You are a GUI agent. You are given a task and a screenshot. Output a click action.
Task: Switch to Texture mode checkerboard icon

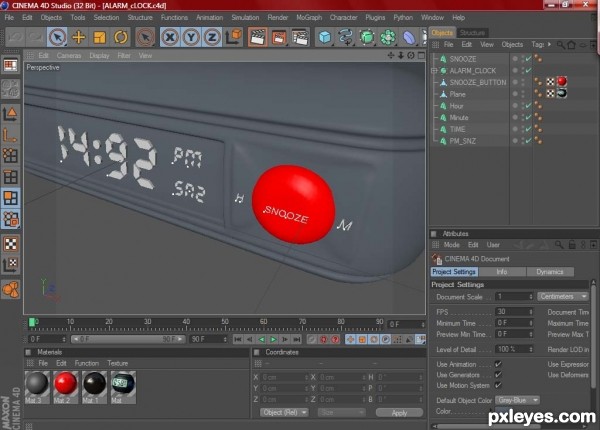tap(10, 244)
